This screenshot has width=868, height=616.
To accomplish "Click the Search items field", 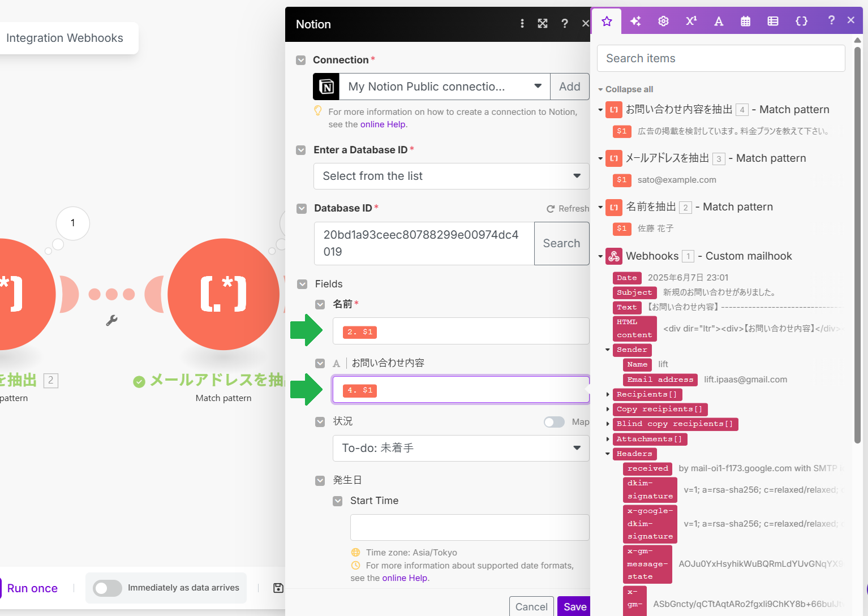I will [721, 58].
